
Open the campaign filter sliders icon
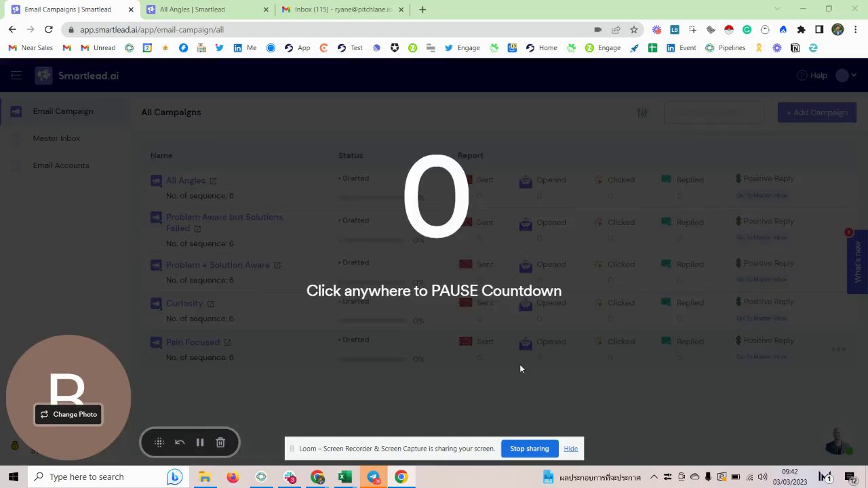642,113
